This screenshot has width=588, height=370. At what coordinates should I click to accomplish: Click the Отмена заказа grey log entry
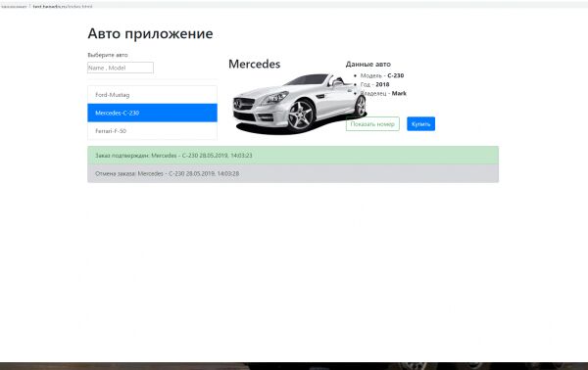[x=293, y=173]
